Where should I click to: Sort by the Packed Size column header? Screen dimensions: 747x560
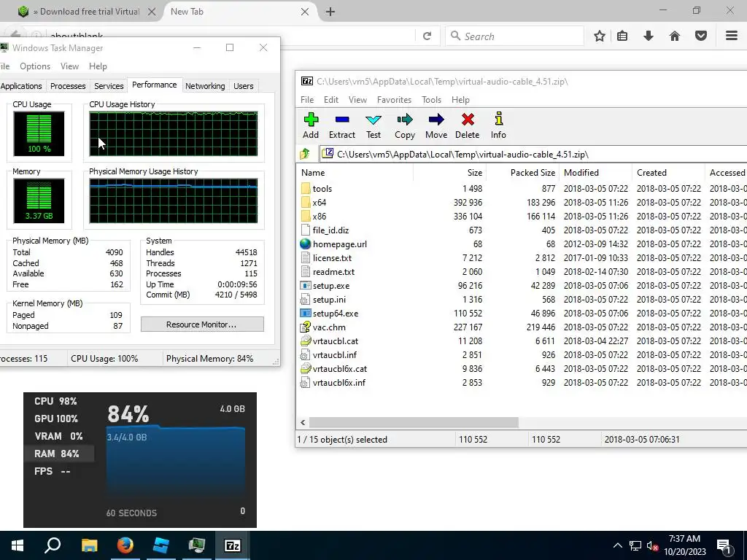[x=522, y=172]
